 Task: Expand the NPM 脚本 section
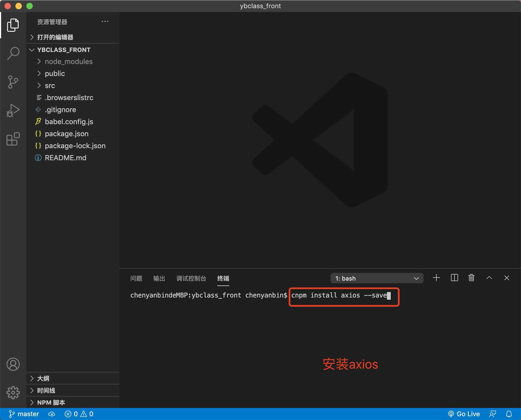(x=73, y=402)
